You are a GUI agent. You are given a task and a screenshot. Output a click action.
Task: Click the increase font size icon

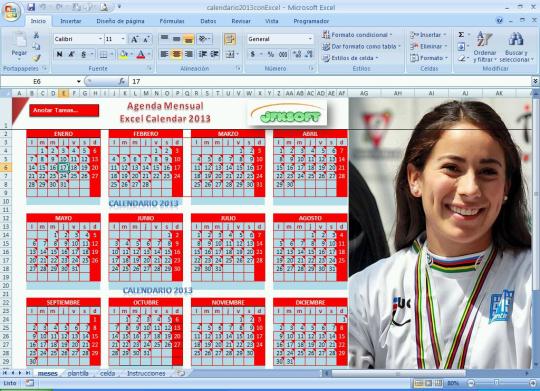coord(135,39)
